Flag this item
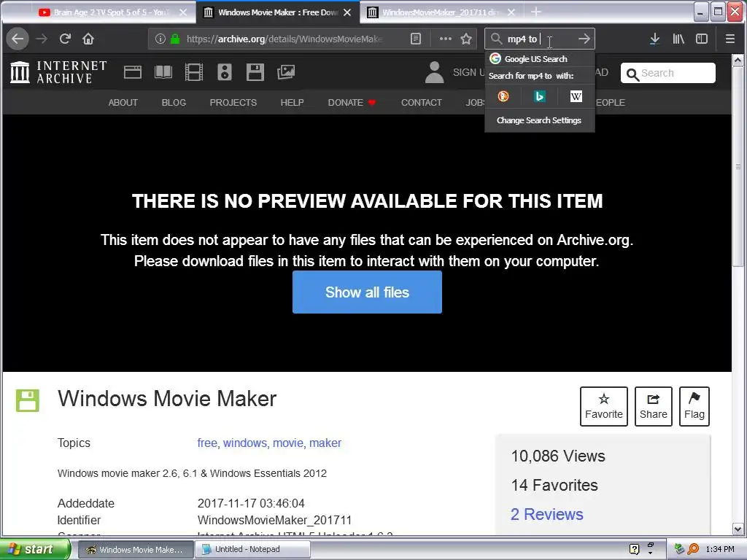Image resolution: width=747 pixels, height=560 pixels. click(x=694, y=406)
